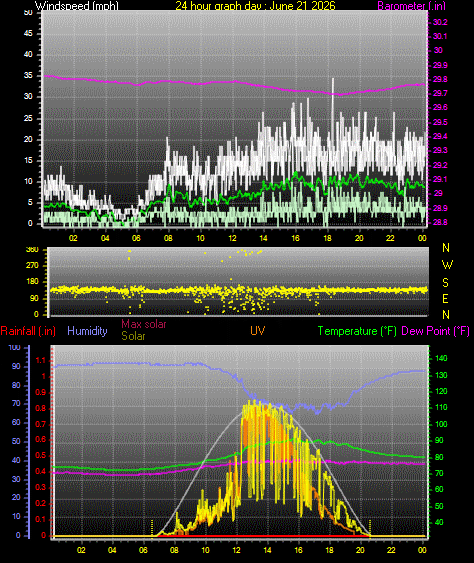This screenshot has width=474, height=563.
Task: Click the "30.2" barometer axis value
Action: (x=440, y=22)
